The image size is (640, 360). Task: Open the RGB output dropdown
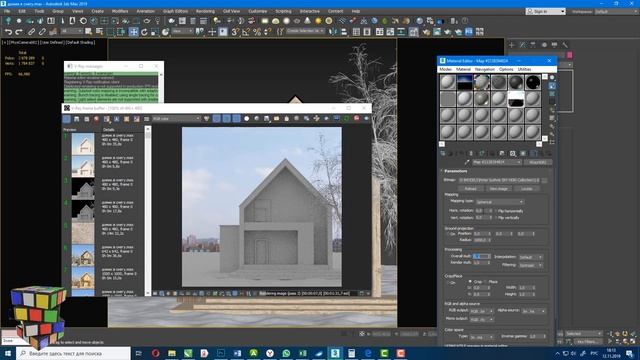pyautogui.click(x=482, y=311)
